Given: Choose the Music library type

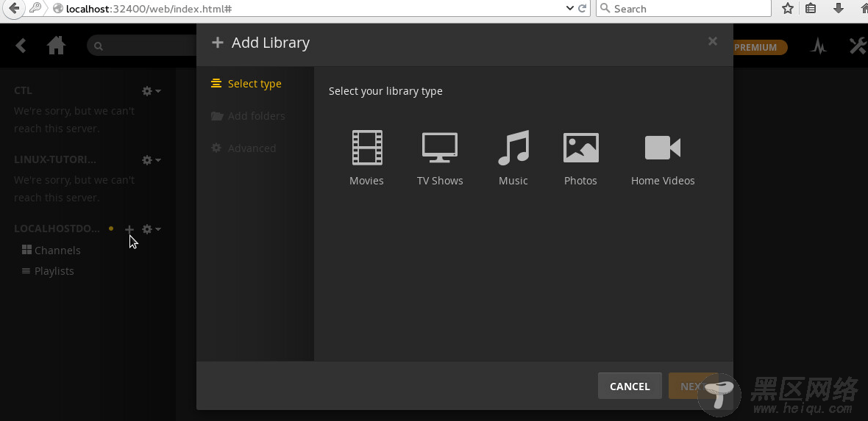Looking at the screenshot, I should click(513, 158).
